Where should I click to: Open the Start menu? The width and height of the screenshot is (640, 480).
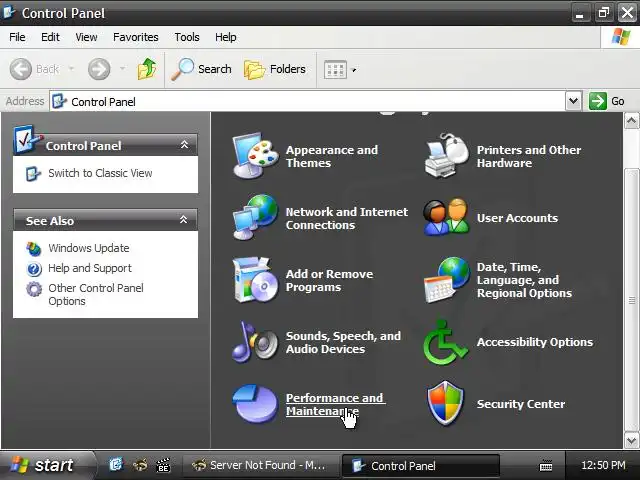tap(47, 465)
